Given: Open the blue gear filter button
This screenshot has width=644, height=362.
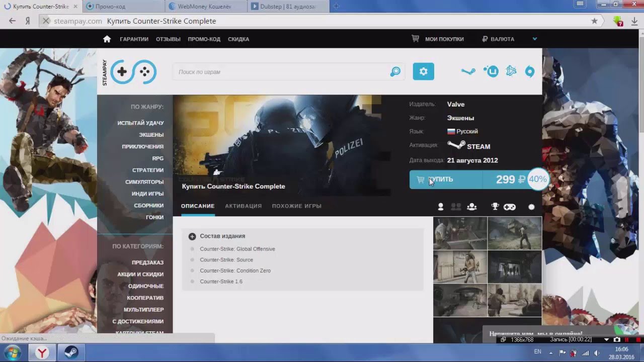Looking at the screenshot, I should click(424, 71).
